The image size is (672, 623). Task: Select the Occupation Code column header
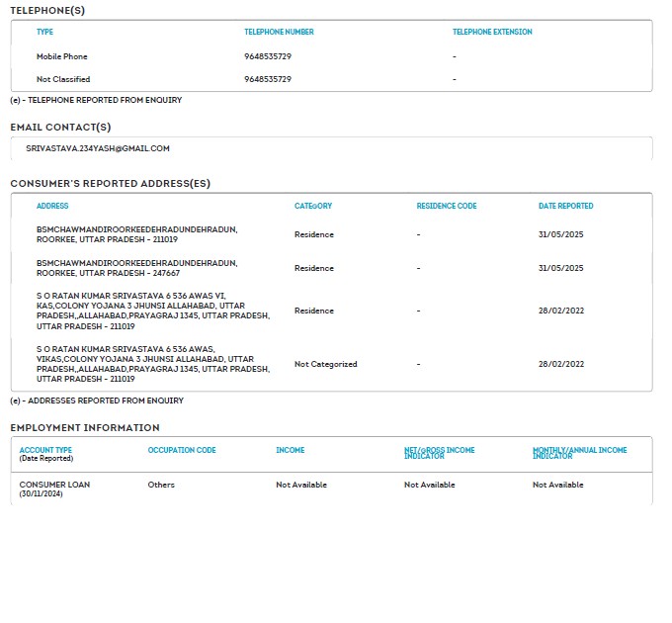coord(182,451)
